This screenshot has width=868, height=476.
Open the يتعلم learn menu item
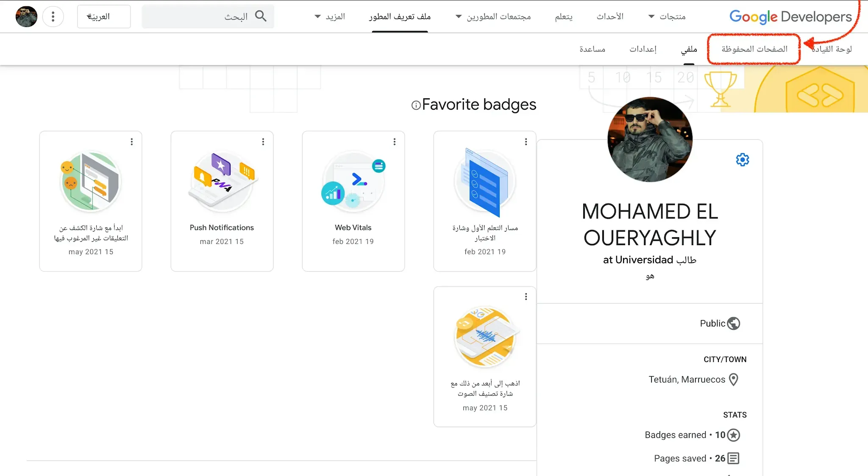pyautogui.click(x=564, y=17)
